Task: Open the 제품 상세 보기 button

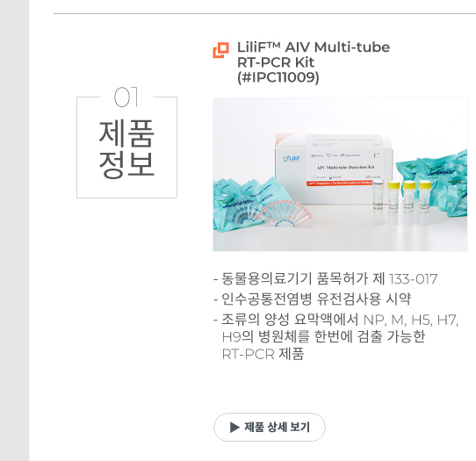Action: [270, 427]
